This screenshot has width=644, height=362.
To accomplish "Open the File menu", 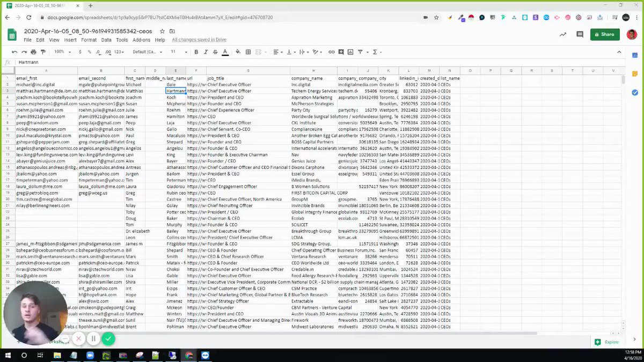I will tap(27, 40).
